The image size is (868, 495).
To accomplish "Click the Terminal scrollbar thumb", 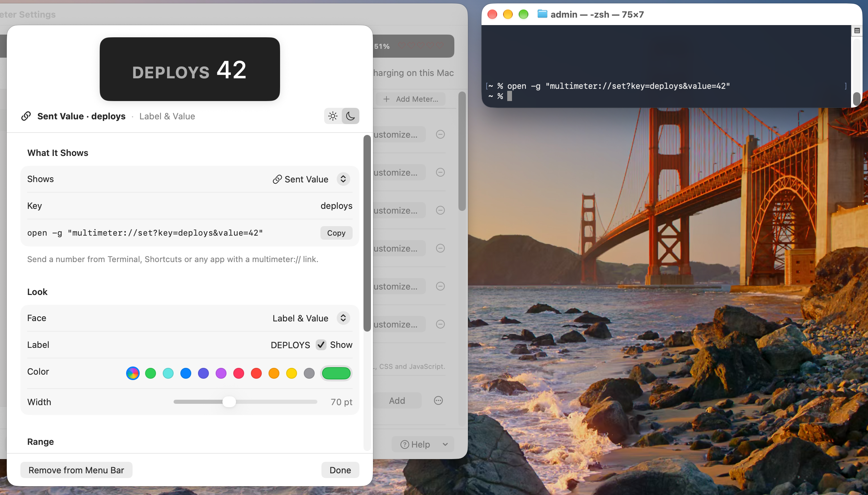I will tap(857, 99).
